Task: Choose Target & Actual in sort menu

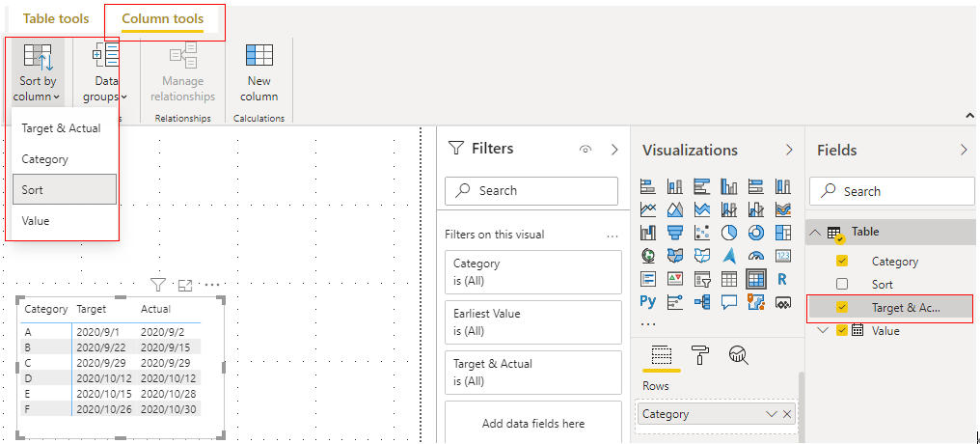Action: tap(61, 128)
